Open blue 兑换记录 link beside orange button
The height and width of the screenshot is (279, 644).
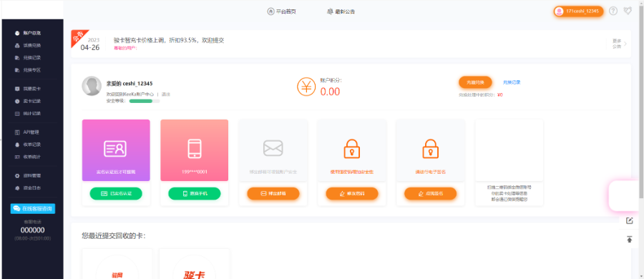tap(512, 82)
